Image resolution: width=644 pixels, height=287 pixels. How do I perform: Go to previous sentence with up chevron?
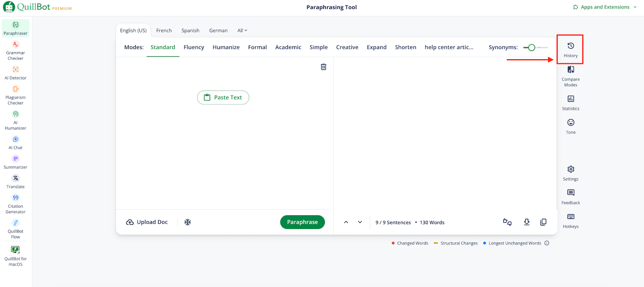pos(346,222)
